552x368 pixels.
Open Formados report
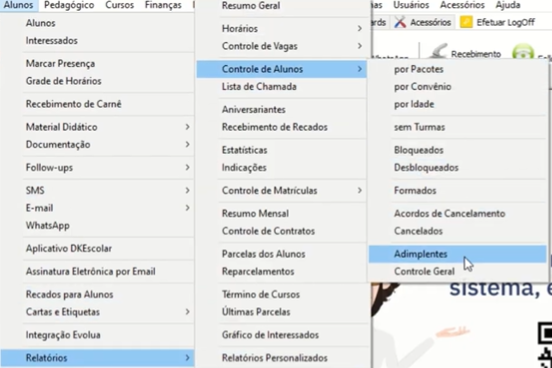415,191
